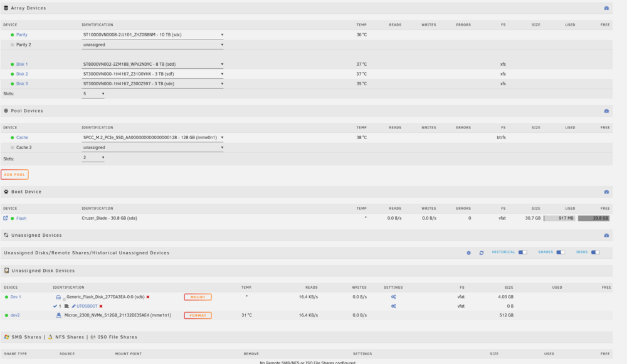Click the script icon next to UTOSBOOT
This screenshot has height=364, width=627.
[66, 306]
